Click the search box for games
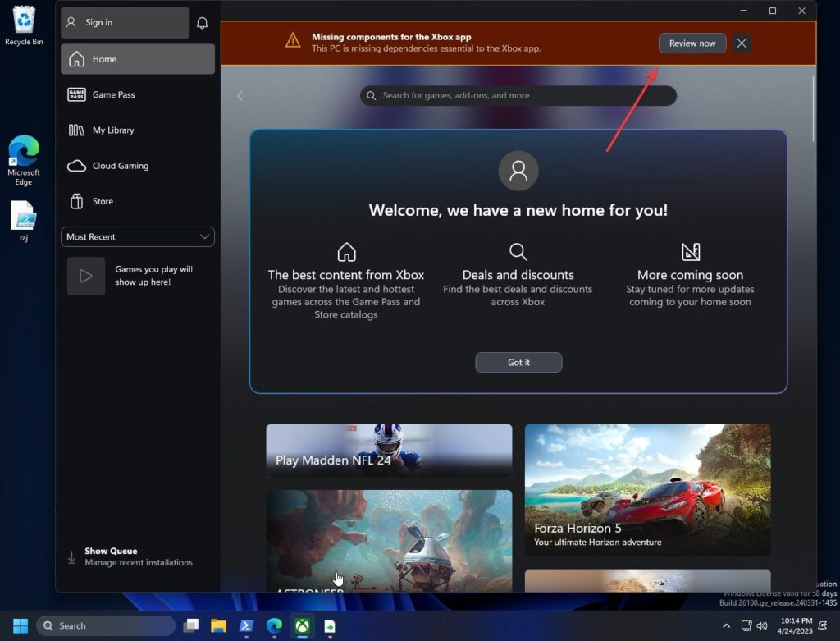Image resolution: width=840 pixels, height=641 pixels. [518, 95]
